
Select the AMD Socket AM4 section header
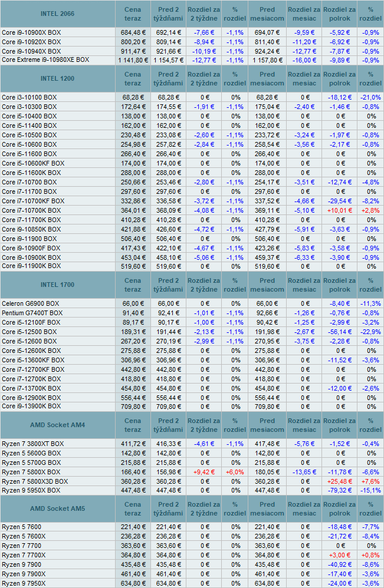point(57,425)
